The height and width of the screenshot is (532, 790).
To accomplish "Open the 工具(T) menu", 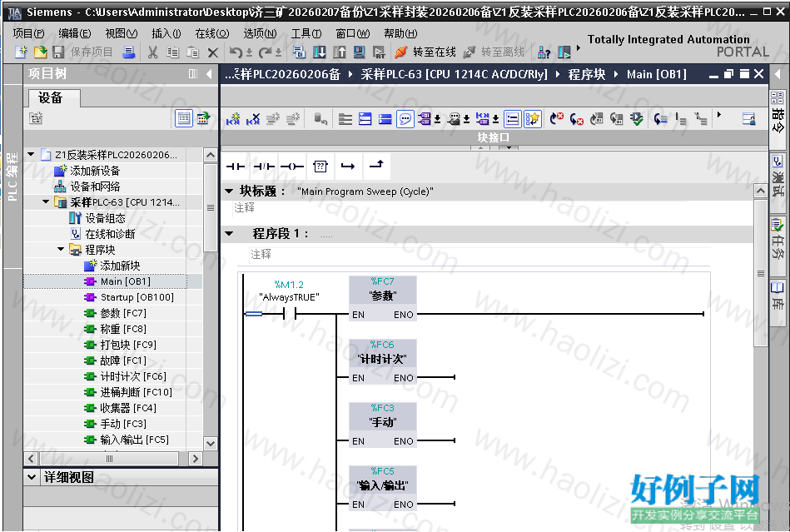I will tap(306, 33).
